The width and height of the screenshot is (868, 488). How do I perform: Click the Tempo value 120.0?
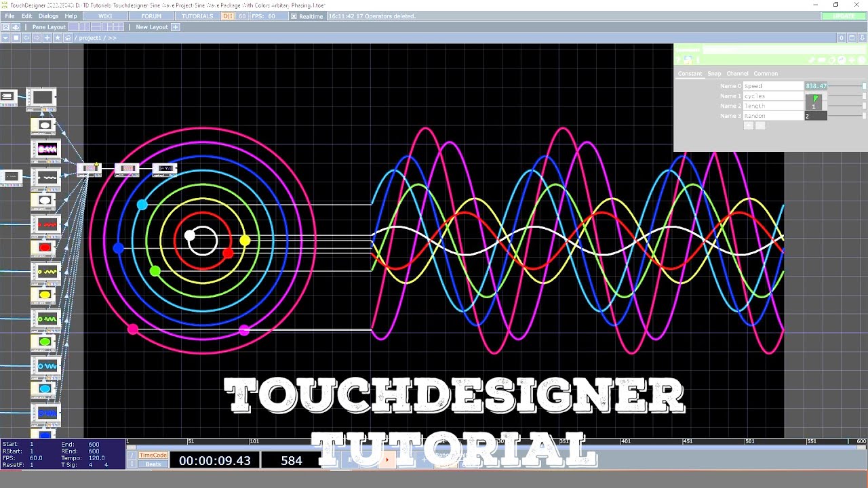(x=96, y=458)
